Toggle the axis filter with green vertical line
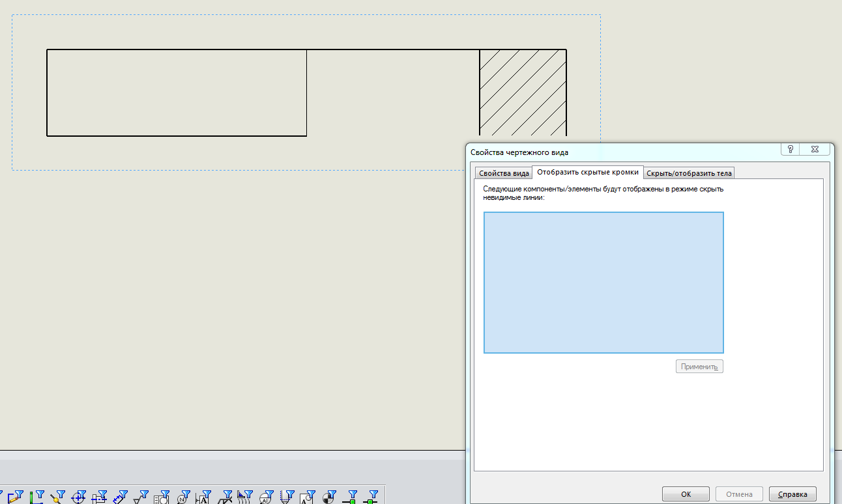Screen dimensions: 842x504 [x=36, y=497]
